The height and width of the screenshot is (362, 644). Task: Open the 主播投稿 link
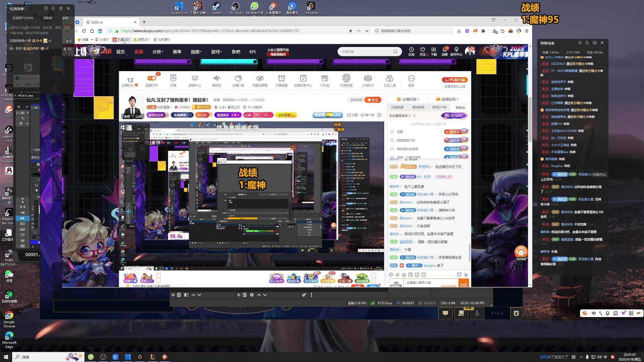(408, 99)
